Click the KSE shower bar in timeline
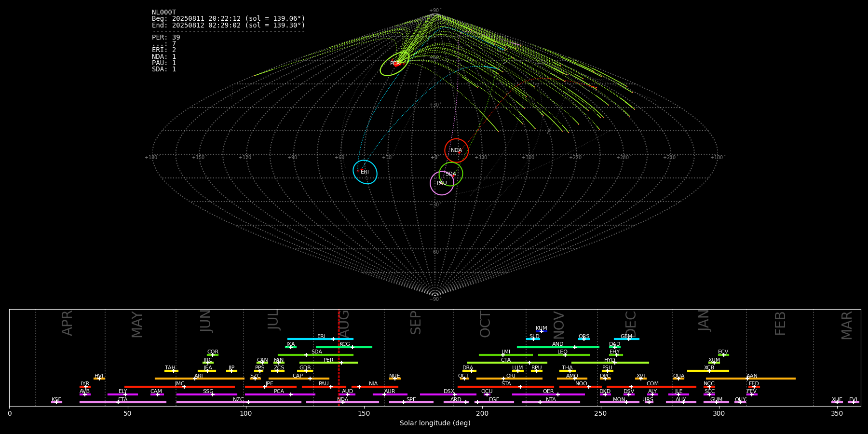 (x=56, y=402)
